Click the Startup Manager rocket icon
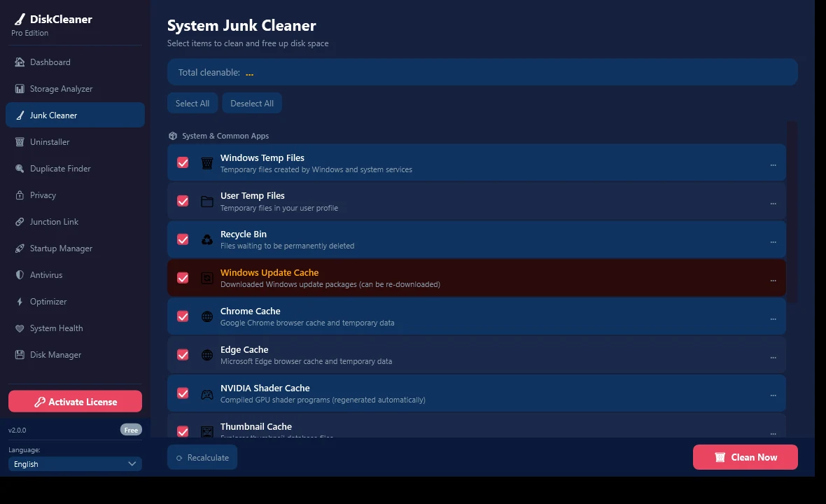This screenshot has height=504, width=826. (20, 248)
